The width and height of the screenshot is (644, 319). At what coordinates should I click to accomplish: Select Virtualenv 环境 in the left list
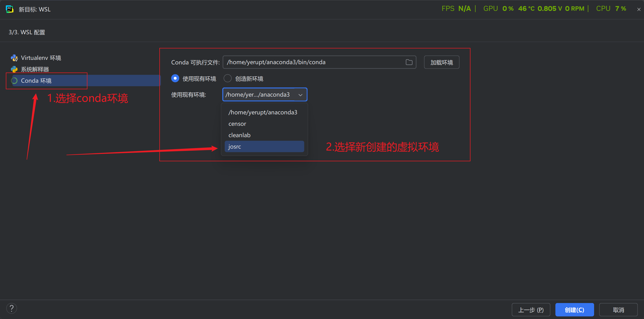(41, 58)
